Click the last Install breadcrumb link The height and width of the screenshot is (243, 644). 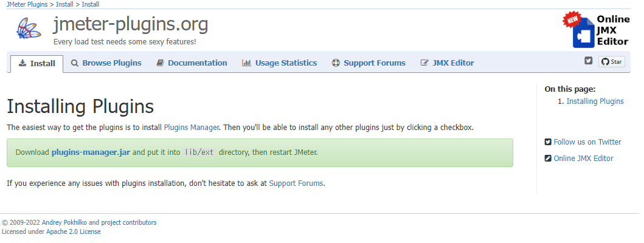click(x=91, y=4)
